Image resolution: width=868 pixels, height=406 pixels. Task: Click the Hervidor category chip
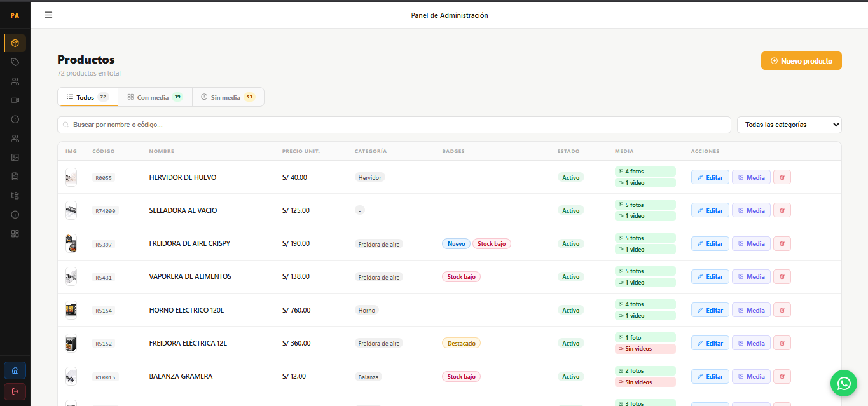coord(370,178)
